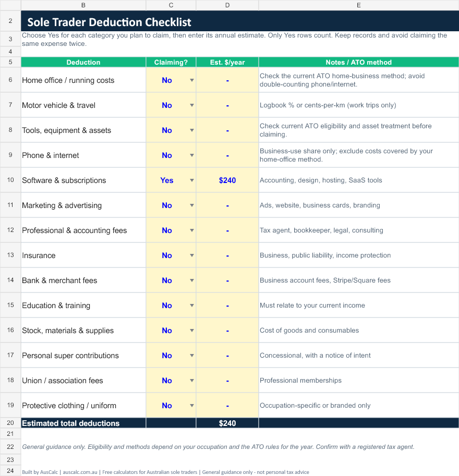Click note 'Professional memberships'
Screen dimensions: 459x476
click(x=300, y=381)
